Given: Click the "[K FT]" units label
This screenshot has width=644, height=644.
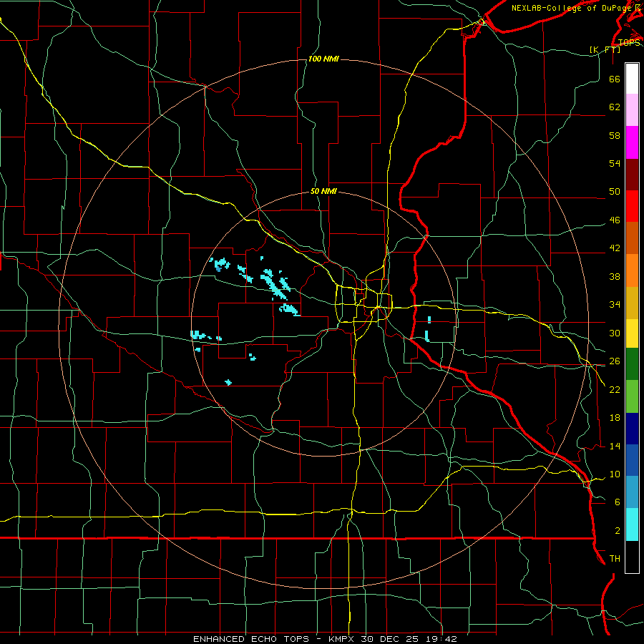Looking at the screenshot, I should 605,49.
